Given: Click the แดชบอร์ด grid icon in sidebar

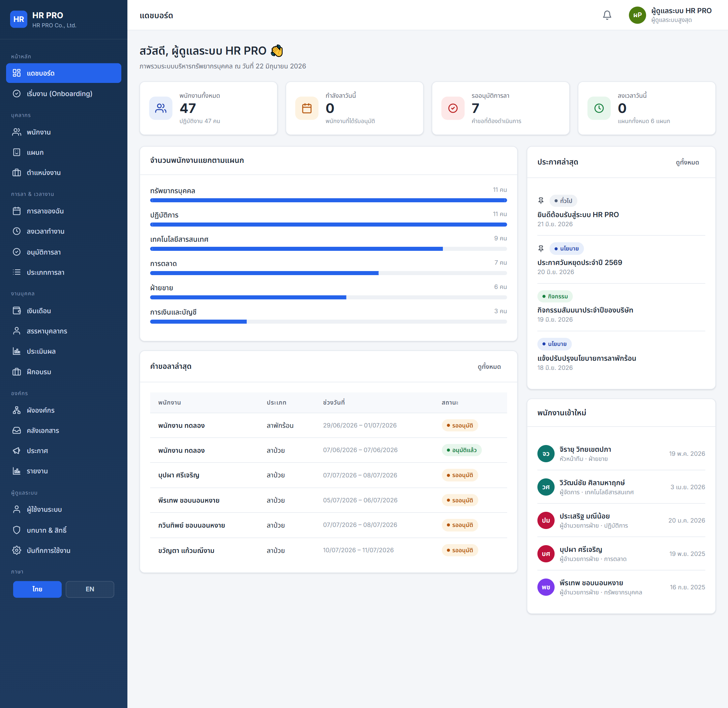Looking at the screenshot, I should coord(17,73).
